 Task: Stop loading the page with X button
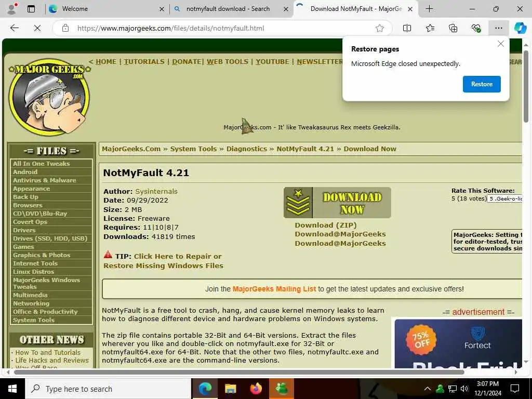[37, 28]
